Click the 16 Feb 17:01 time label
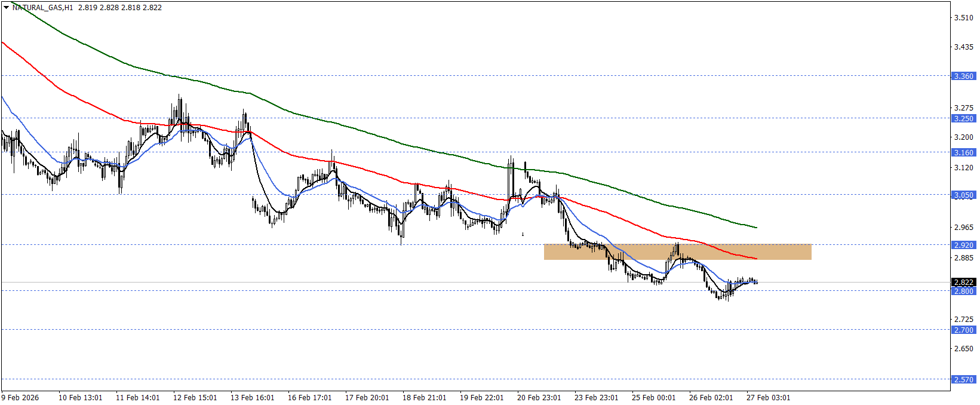 pos(309,398)
